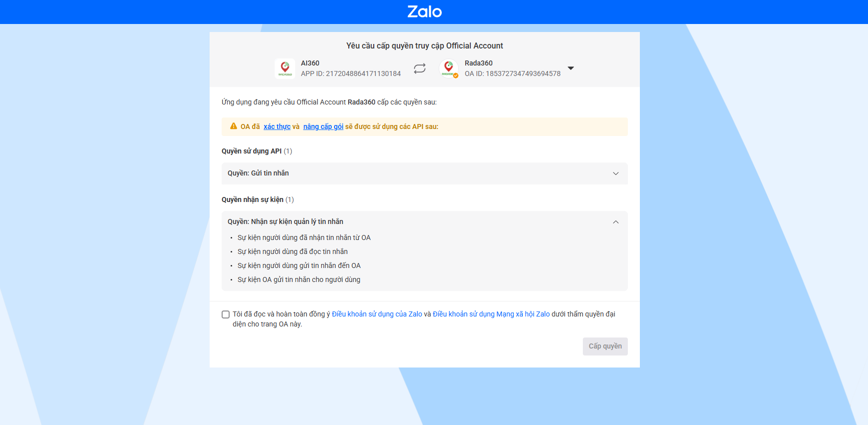The image size is (868, 425).
Task: Click the Zalo logo in the header
Action: 424,11
